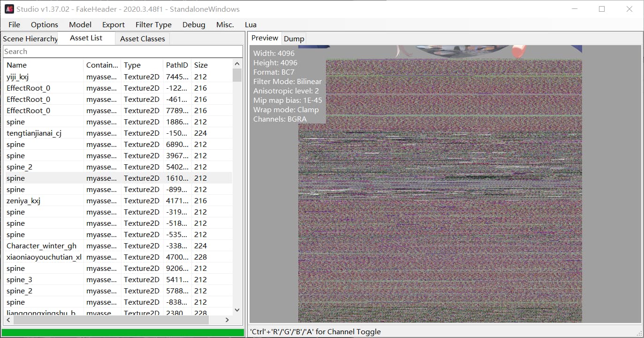The height and width of the screenshot is (338, 644).
Task: Click the texture preview image
Action: (x=440, y=188)
